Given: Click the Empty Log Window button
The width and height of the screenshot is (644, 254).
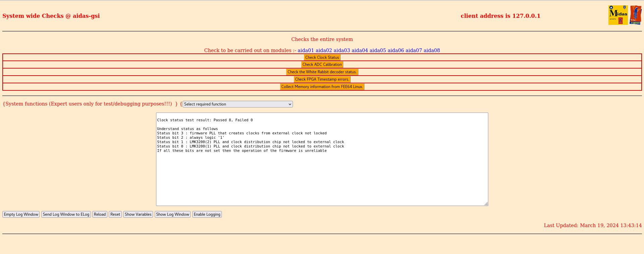Looking at the screenshot, I should click(21, 214).
